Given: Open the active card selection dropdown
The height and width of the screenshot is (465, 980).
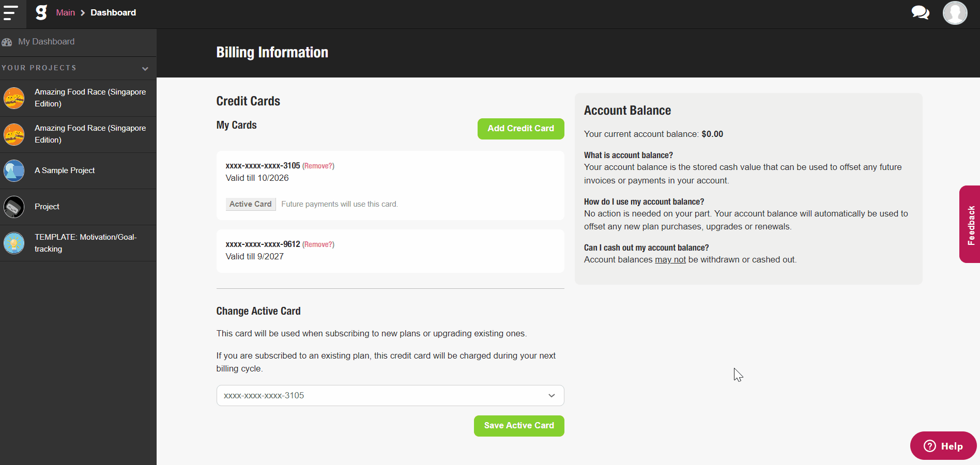Looking at the screenshot, I should click(x=390, y=396).
